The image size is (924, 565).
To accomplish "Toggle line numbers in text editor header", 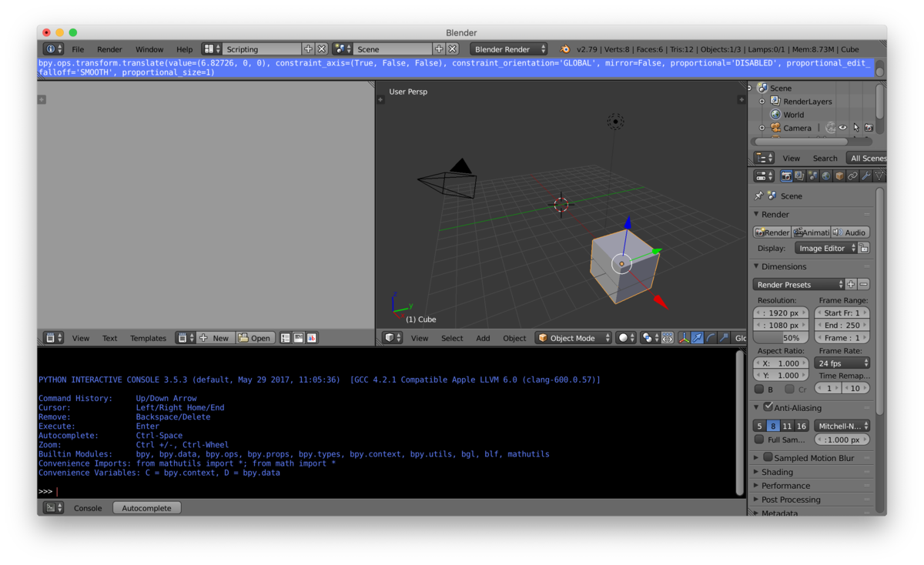I will [x=286, y=338].
